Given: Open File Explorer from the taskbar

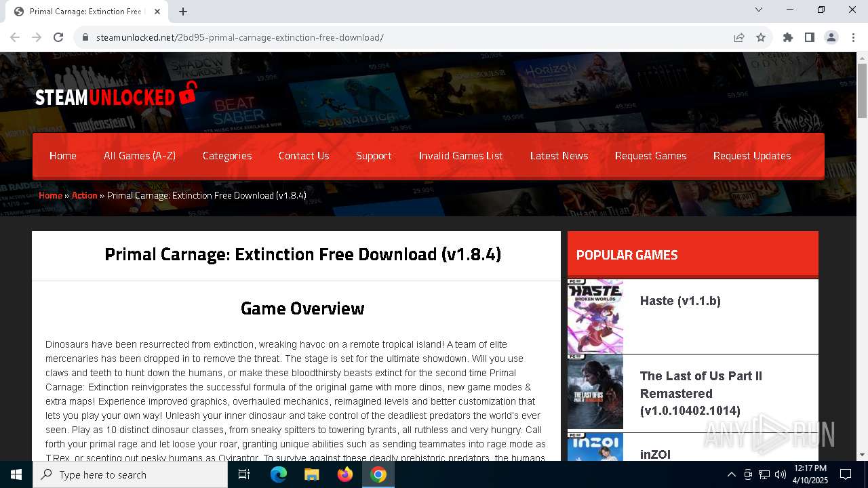Looking at the screenshot, I should tap(312, 474).
